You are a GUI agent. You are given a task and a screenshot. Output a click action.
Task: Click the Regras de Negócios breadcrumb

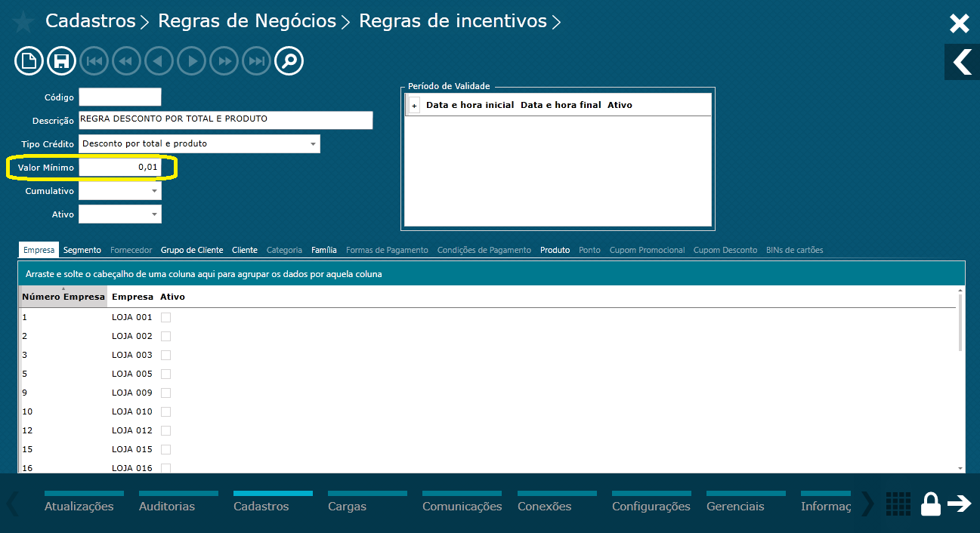point(246,21)
